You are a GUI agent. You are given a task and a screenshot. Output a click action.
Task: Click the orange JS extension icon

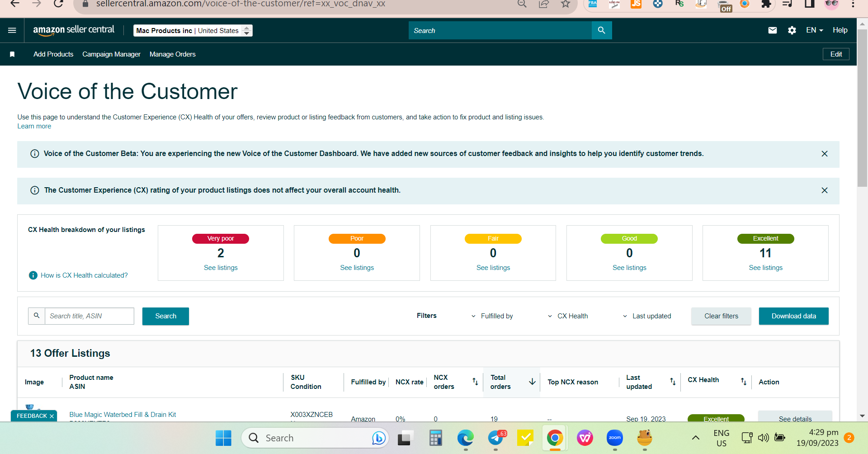[x=636, y=4]
